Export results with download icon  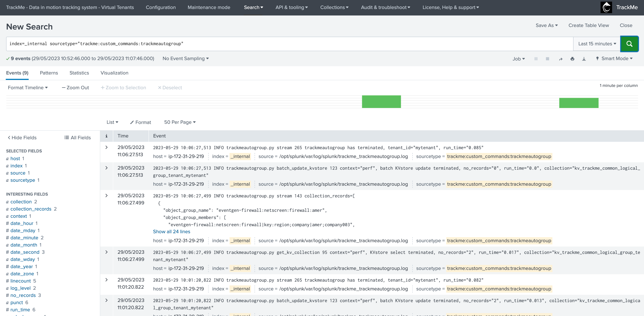click(x=584, y=59)
